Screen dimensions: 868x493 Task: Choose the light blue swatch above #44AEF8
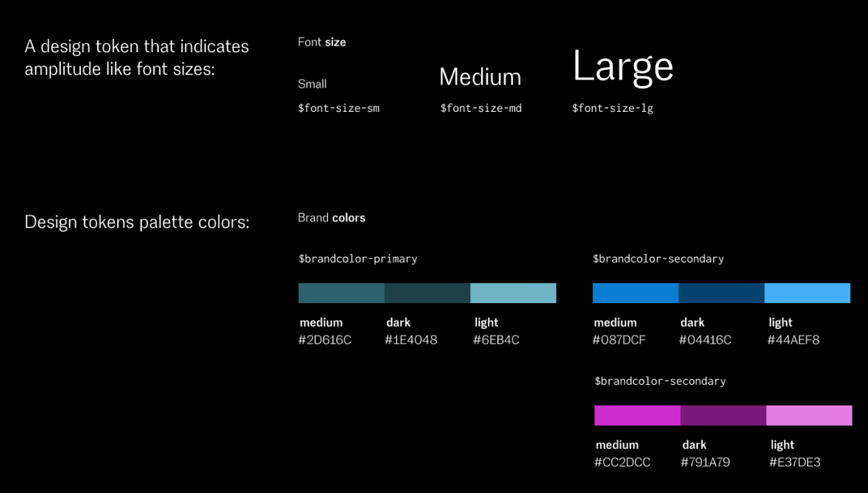point(807,293)
